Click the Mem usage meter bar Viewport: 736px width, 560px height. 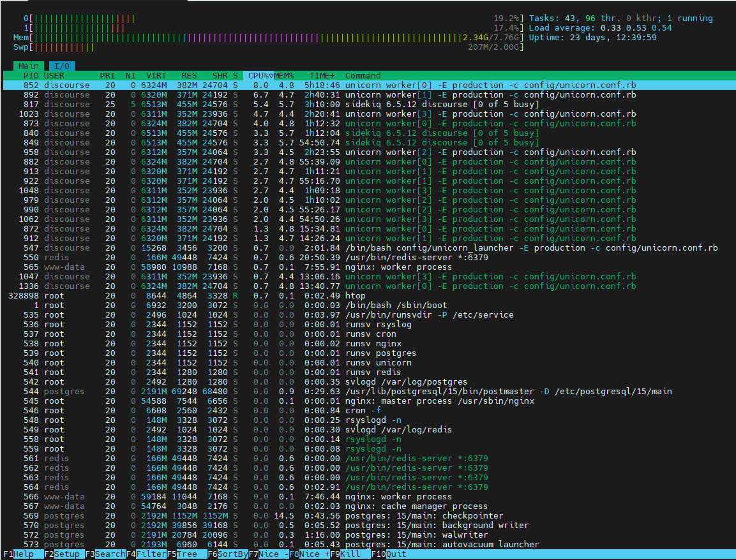click(x=269, y=37)
